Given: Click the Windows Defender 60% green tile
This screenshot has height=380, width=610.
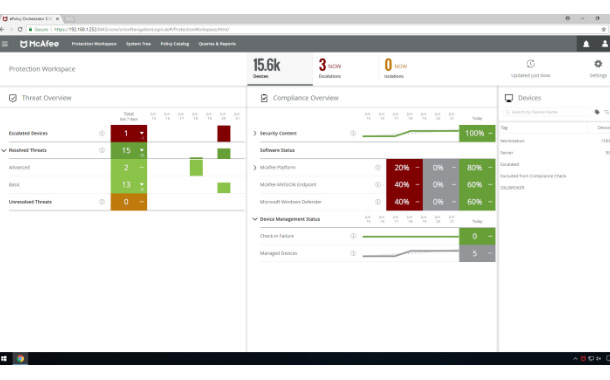Looking at the screenshot, I should (477, 202).
